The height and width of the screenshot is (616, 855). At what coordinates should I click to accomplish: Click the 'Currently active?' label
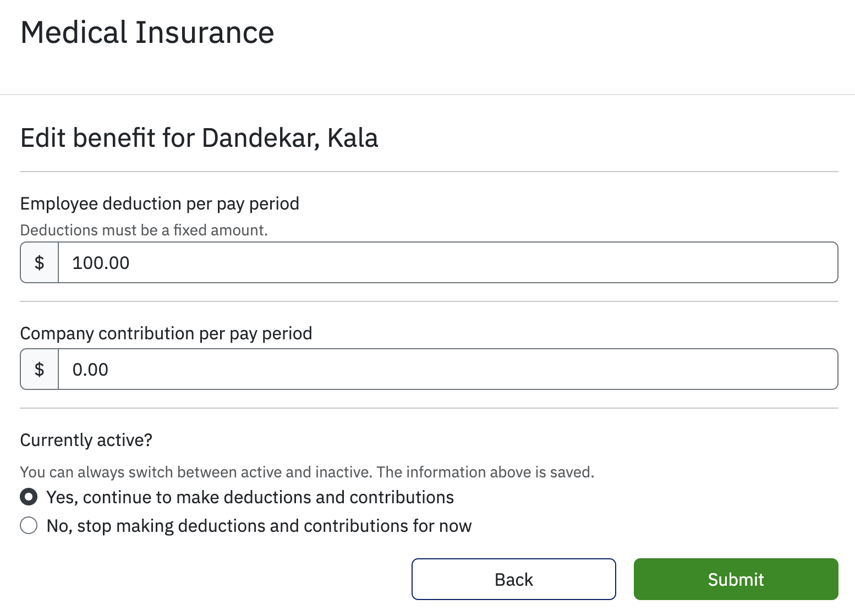click(86, 439)
